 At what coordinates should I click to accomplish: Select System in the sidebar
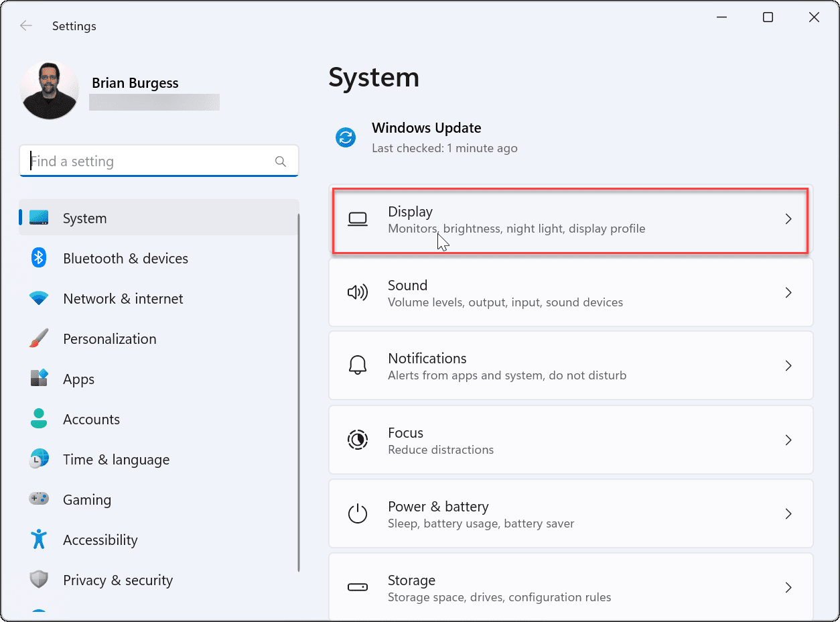point(84,218)
